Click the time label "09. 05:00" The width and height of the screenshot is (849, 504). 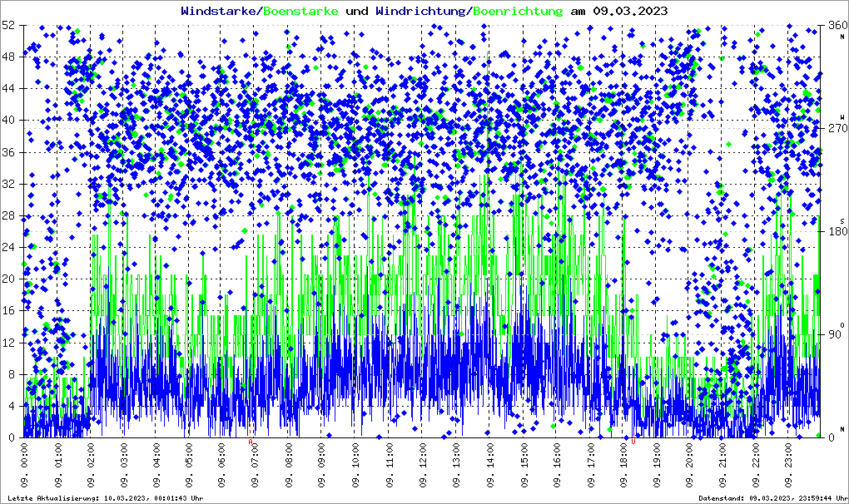click(190, 465)
